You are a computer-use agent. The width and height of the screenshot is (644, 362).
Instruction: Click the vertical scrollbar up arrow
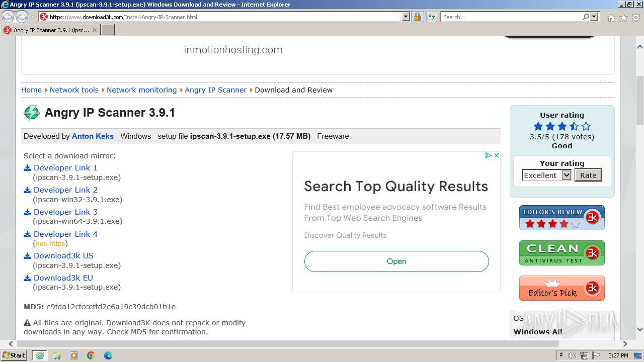pyautogui.click(x=640, y=47)
